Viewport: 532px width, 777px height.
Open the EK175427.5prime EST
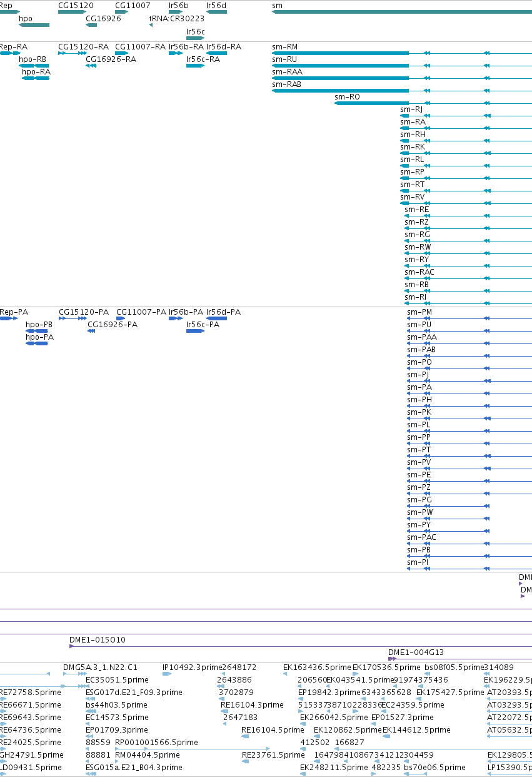(421, 699)
